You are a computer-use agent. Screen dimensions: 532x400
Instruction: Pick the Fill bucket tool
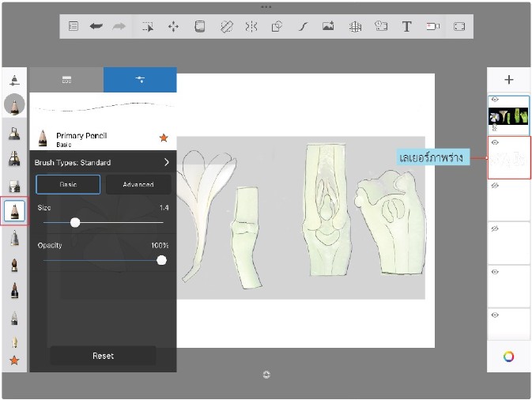[199, 26]
